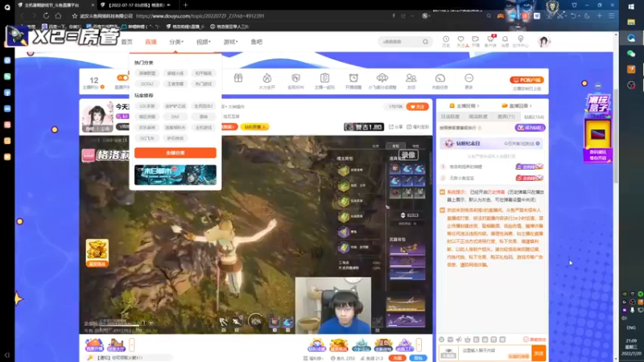Click the crown icon in chat toolbar
The image size is (644, 362).
(468, 339)
